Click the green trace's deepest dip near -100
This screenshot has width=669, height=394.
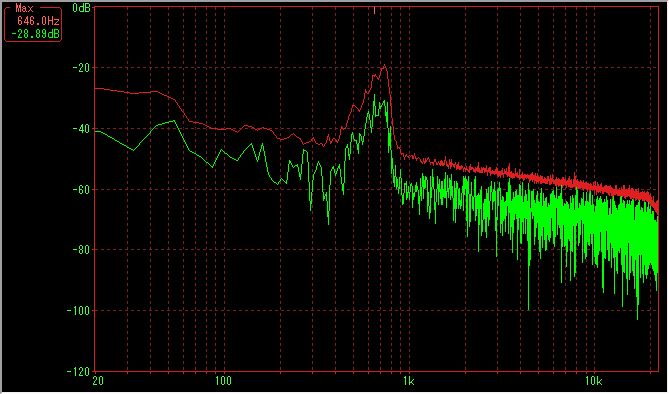point(637,318)
